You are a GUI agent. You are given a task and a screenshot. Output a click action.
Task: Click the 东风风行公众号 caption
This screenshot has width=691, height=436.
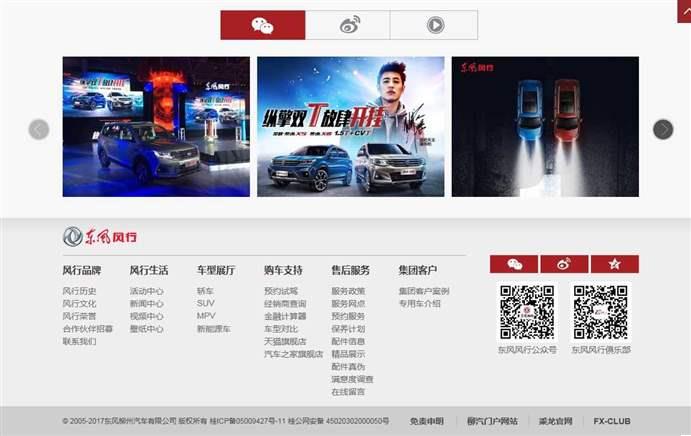(x=527, y=350)
